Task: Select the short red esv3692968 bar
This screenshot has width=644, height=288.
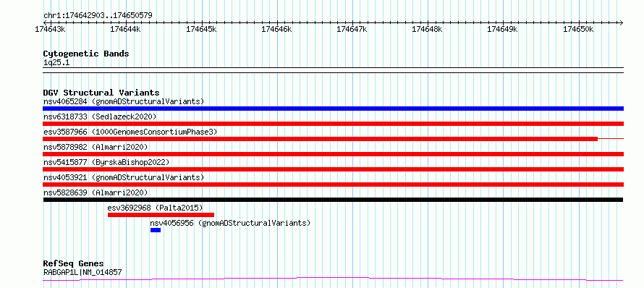Action: click(161, 215)
